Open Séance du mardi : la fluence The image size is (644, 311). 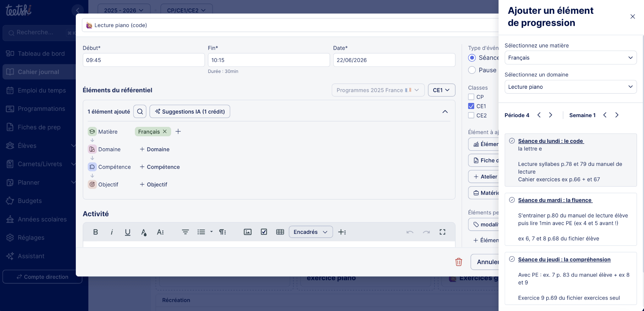[555, 200]
